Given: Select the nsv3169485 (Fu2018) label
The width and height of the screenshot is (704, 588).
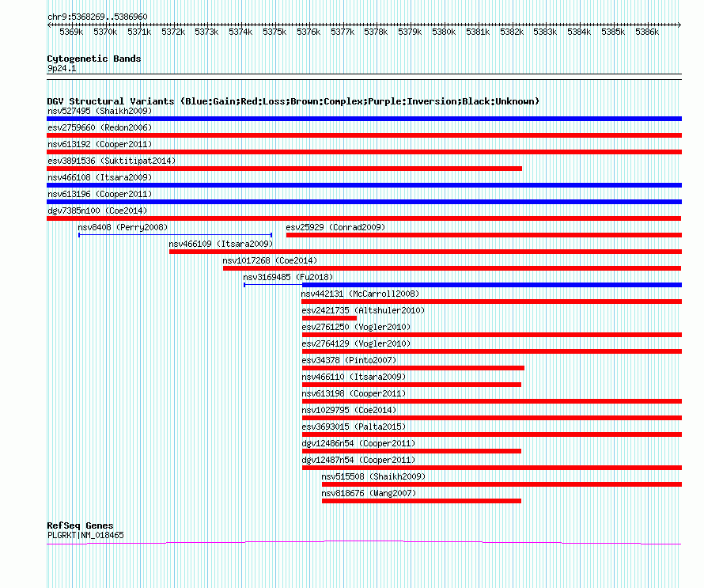Looking at the screenshot, I should [x=288, y=277].
